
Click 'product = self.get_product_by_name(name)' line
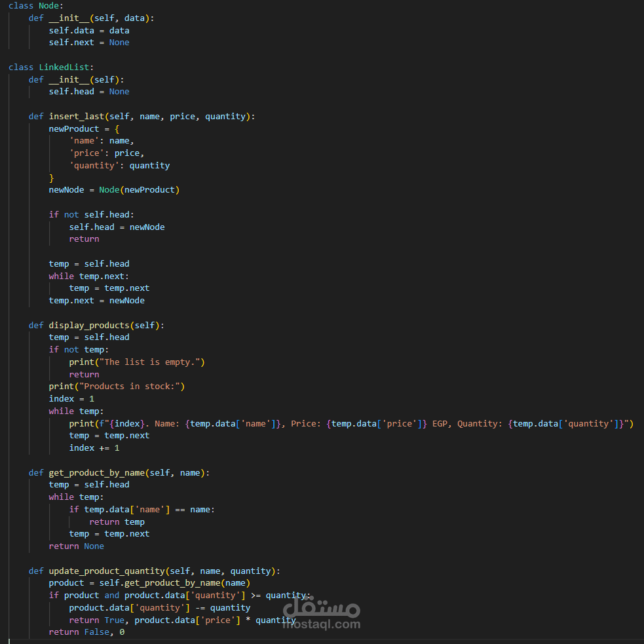coord(149,583)
